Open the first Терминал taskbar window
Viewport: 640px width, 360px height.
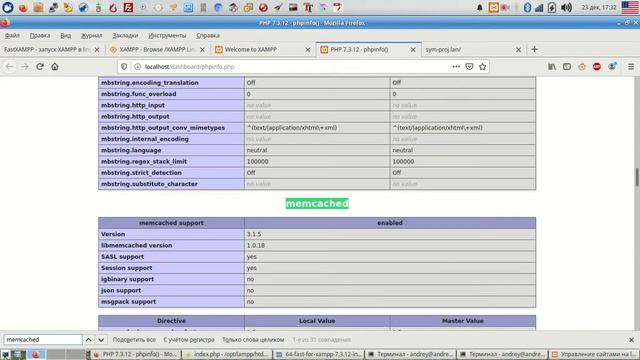pos(411,354)
